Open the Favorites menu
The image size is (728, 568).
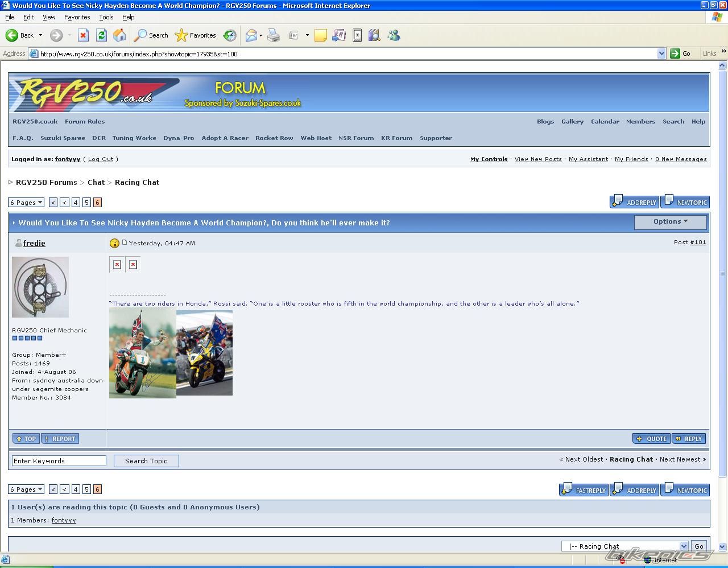point(77,17)
